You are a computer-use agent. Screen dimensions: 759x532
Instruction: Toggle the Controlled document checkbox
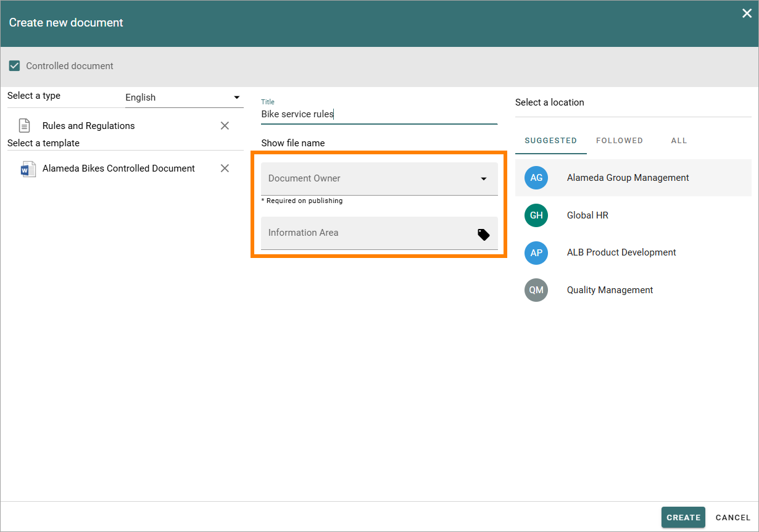coord(15,65)
